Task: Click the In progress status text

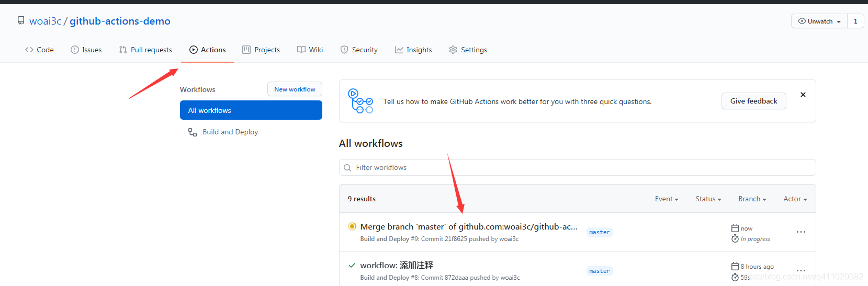Action: 756,239
